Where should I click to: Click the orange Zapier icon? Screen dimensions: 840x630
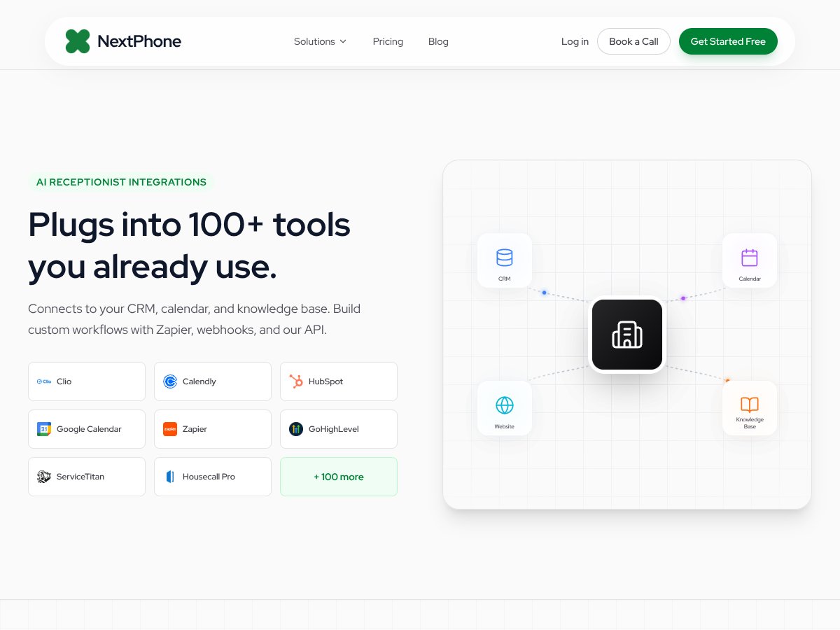coord(170,429)
